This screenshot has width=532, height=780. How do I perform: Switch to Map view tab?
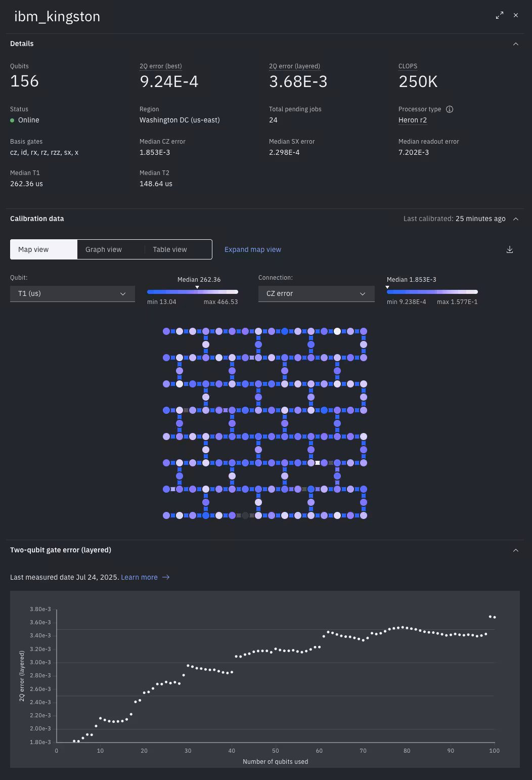pyautogui.click(x=44, y=249)
